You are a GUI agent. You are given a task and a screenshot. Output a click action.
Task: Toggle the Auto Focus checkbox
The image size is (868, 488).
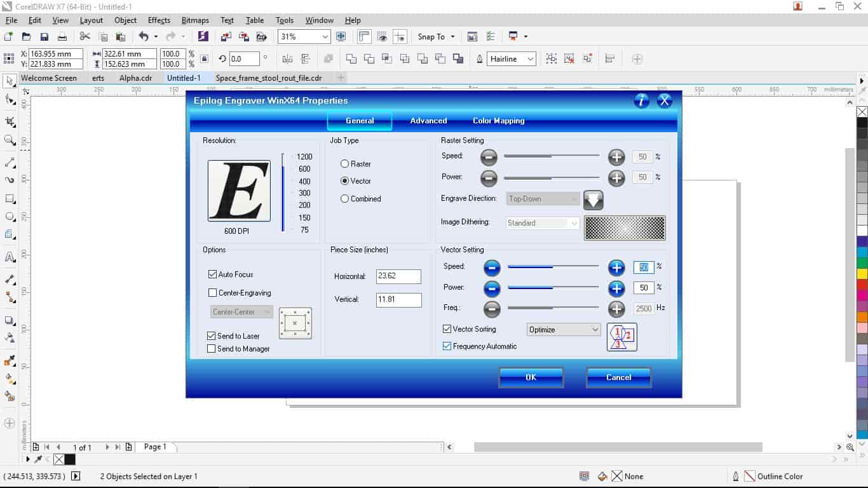[213, 274]
